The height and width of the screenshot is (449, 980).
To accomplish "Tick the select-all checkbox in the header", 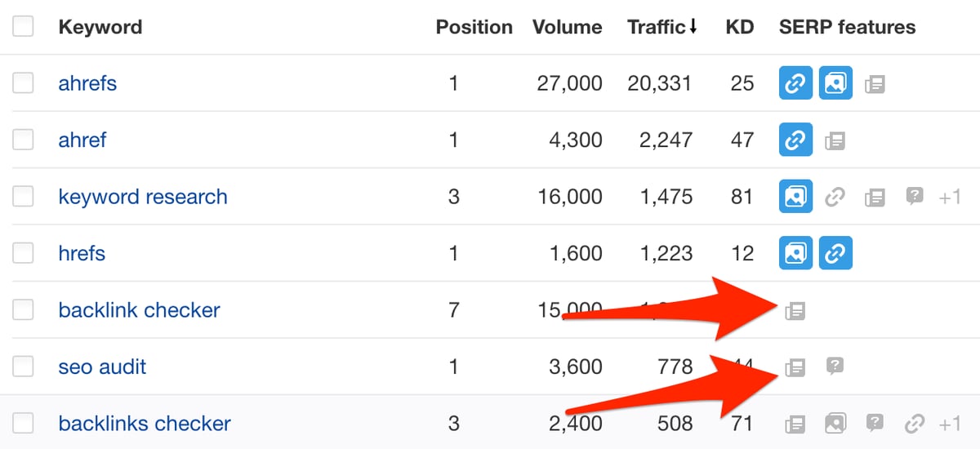I will [x=23, y=26].
